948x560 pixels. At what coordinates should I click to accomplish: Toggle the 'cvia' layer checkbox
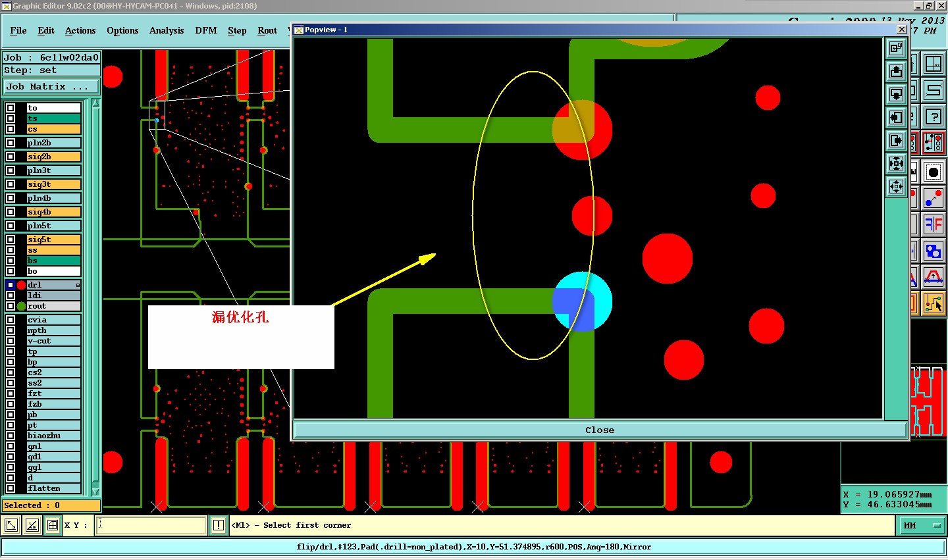coord(11,320)
